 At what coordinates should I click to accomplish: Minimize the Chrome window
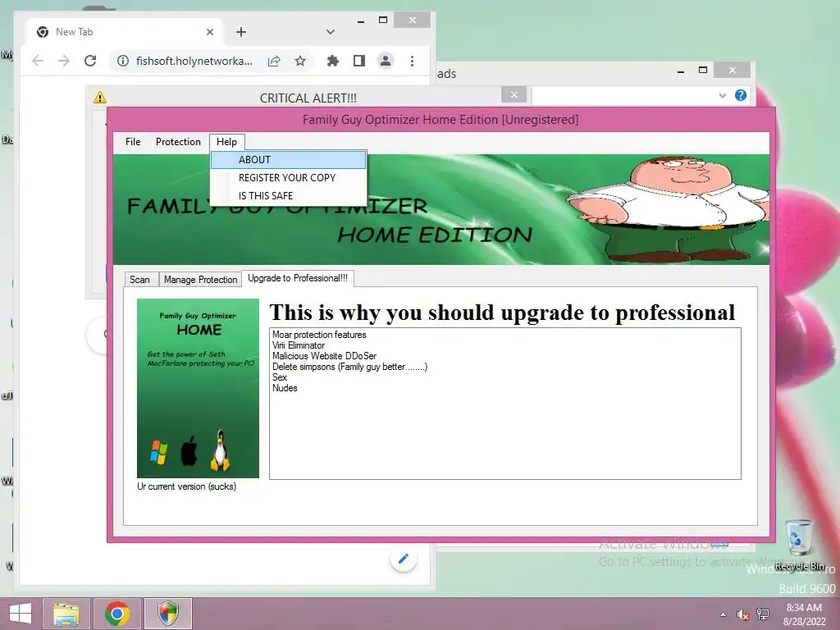point(361,21)
